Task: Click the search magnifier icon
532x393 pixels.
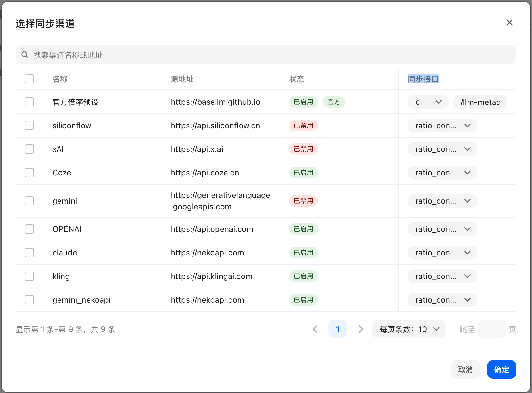Action: 25,55
